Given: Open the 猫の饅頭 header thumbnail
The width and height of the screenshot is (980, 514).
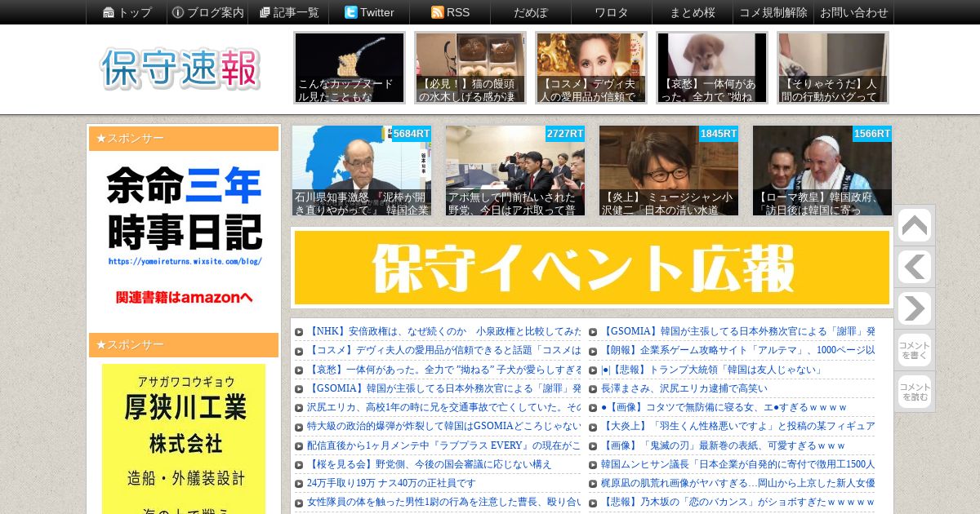Looking at the screenshot, I should (470, 68).
